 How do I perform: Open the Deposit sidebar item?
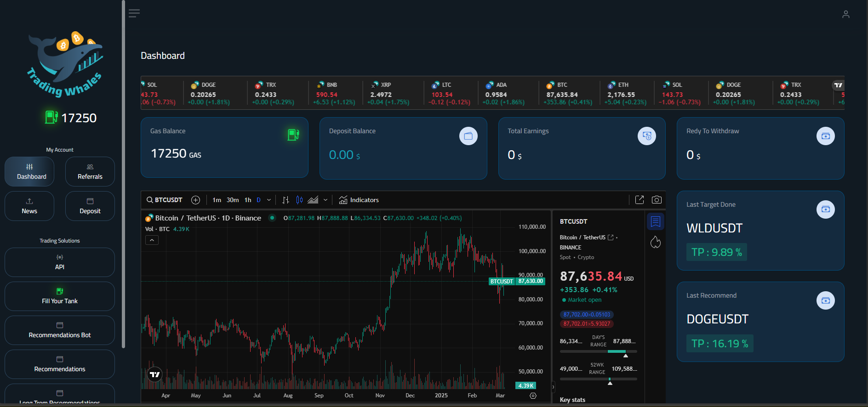point(90,206)
